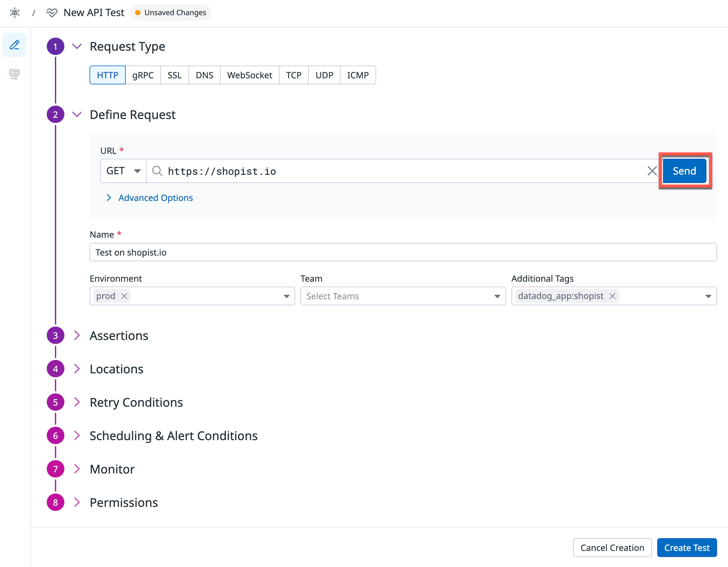Click the synthetics heartbeat icon in breadcrumb
The width and height of the screenshot is (728, 567).
[x=52, y=13]
